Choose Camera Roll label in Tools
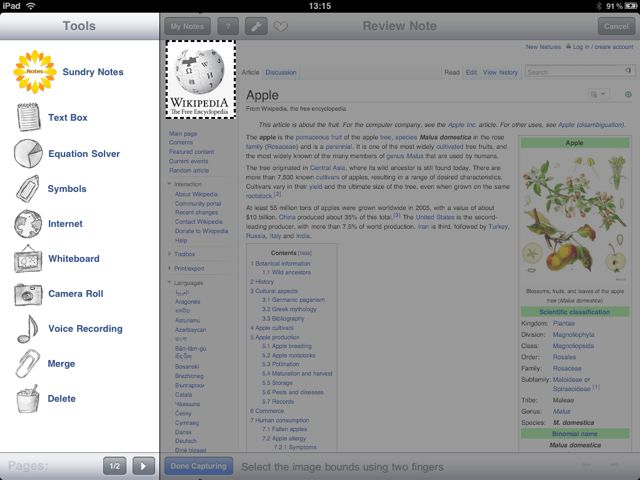 pos(76,294)
